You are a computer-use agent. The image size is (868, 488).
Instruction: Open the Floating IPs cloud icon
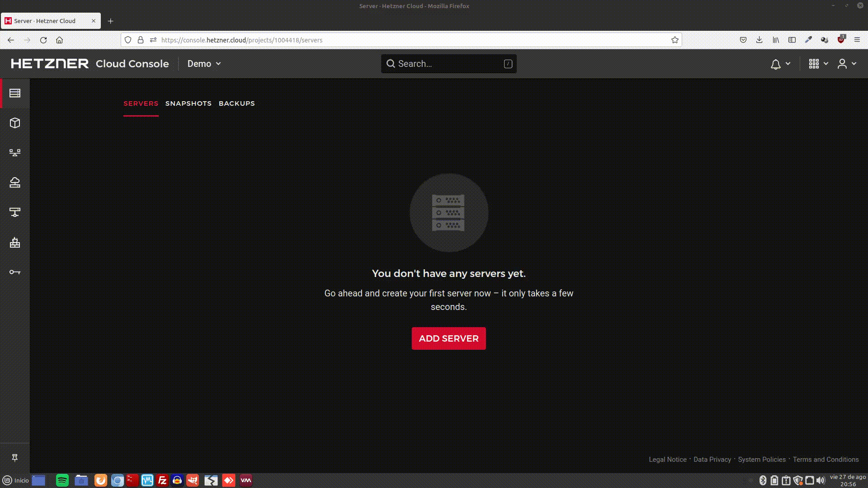15,183
